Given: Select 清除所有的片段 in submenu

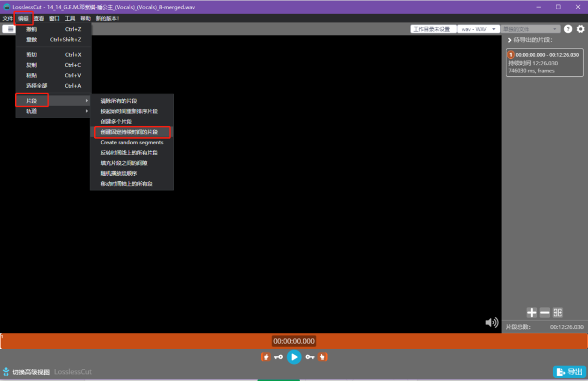Looking at the screenshot, I should coord(132,101).
